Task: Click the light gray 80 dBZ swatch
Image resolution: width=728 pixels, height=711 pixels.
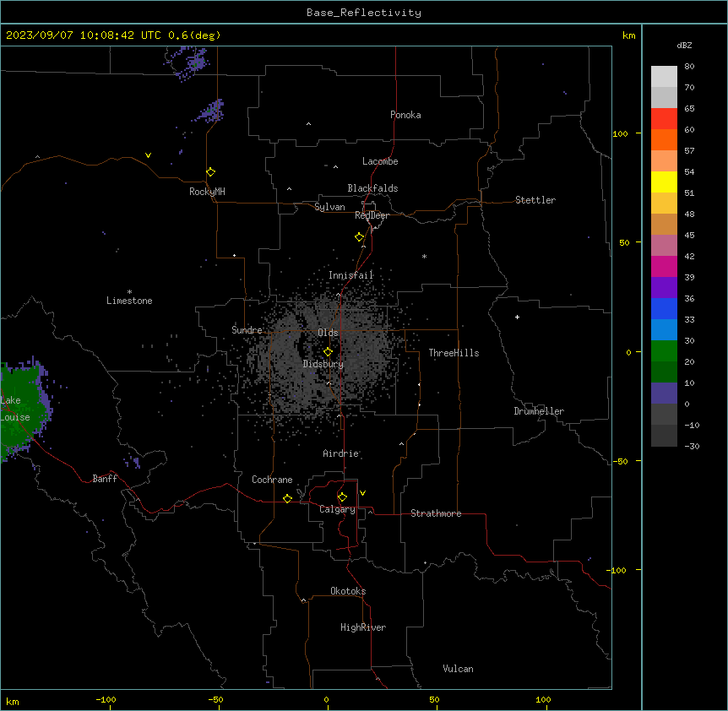Action: (664, 77)
